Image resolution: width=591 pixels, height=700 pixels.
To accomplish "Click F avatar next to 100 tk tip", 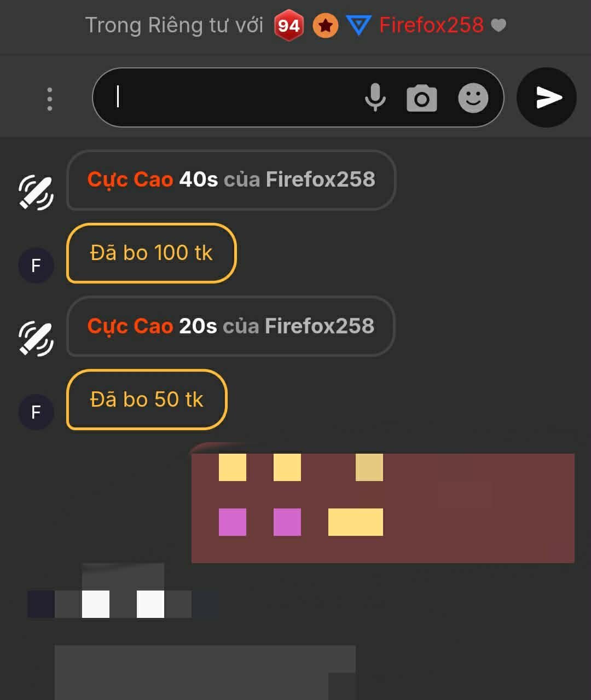I will pos(36,265).
